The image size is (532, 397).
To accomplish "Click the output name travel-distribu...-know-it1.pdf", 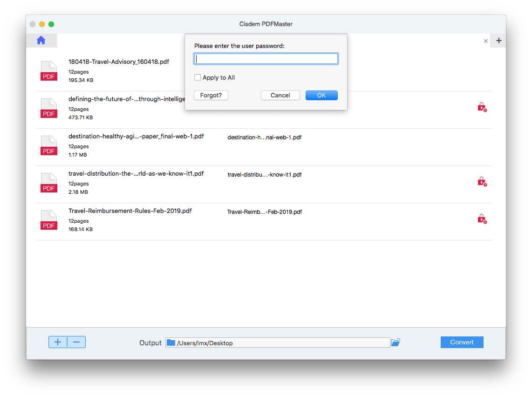I will click(265, 175).
